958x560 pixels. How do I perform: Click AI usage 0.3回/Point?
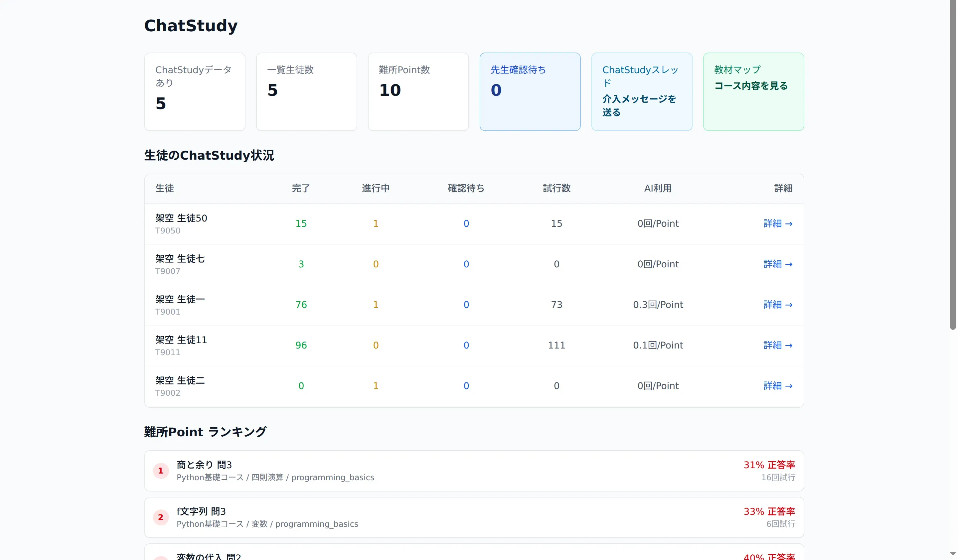658,305
